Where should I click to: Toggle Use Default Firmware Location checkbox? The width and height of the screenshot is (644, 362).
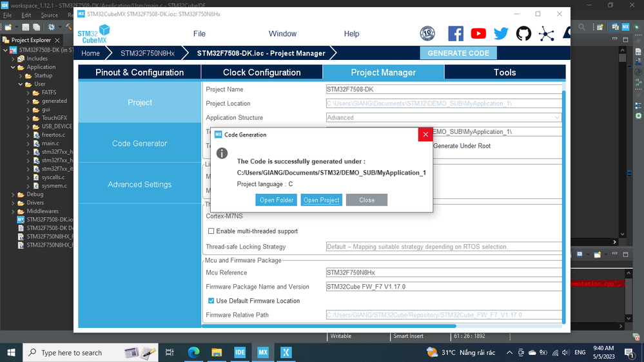pos(211,301)
